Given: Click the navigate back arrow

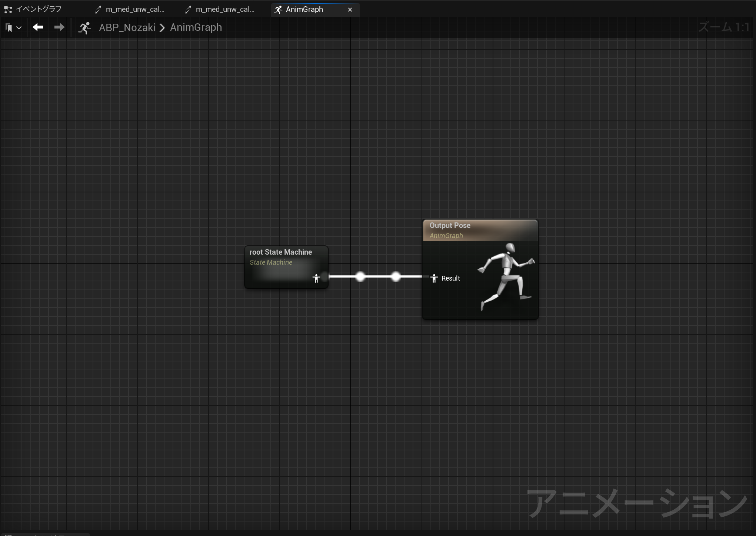Looking at the screenshot, I should pos(38,27).
